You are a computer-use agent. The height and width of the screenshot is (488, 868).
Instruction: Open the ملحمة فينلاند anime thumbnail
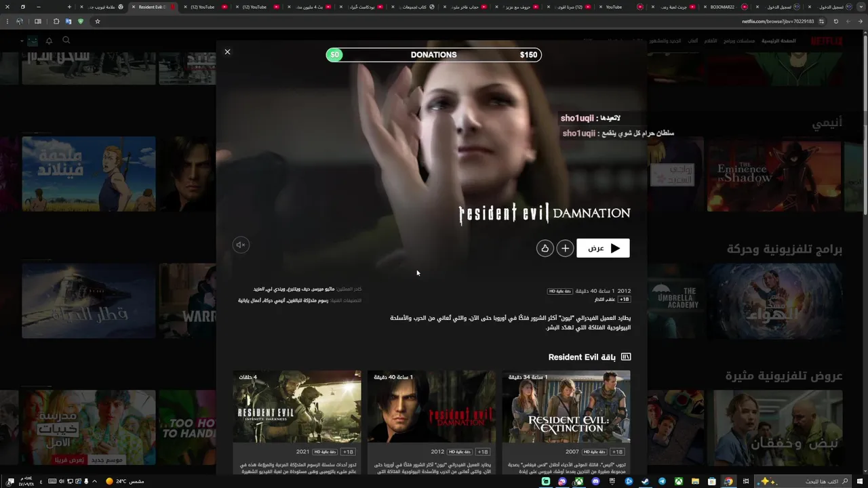[89, 174]
